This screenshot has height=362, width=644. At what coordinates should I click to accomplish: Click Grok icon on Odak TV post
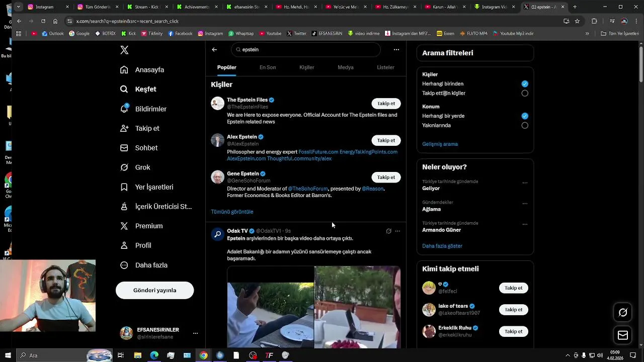click(x=388, y=231)
